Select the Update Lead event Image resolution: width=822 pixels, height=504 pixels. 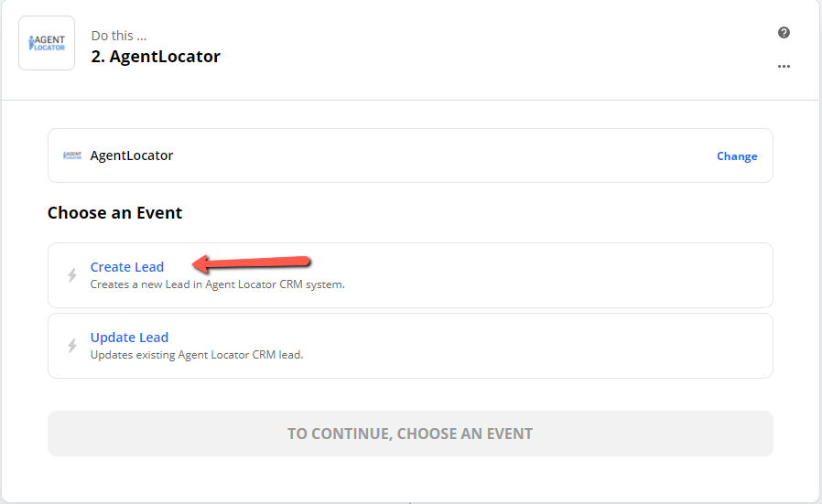pos(129,338)
